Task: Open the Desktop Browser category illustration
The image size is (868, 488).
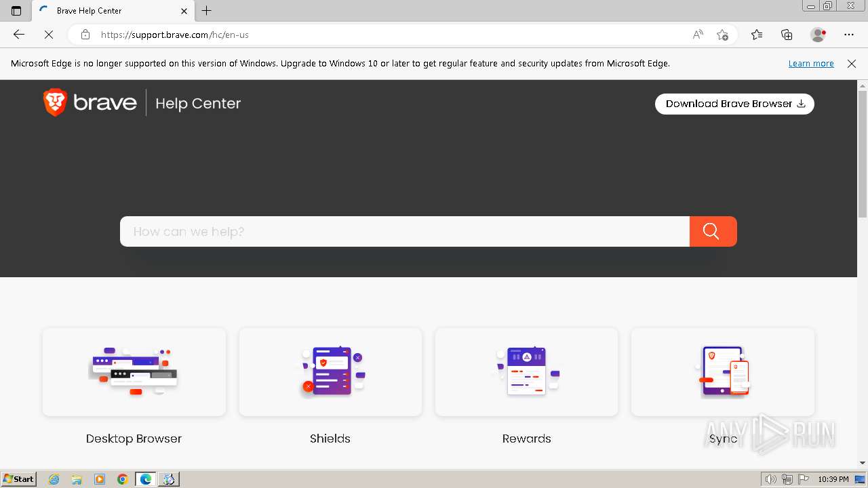Action: tap(134, 372)
